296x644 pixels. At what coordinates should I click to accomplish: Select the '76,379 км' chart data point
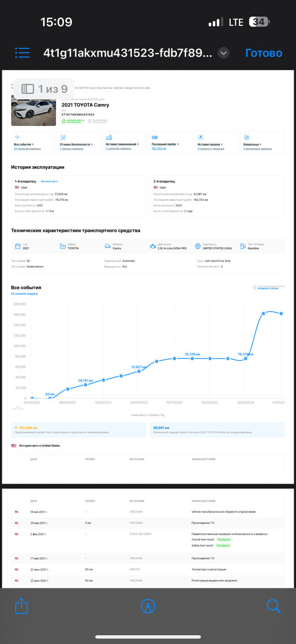(x=245, y=358)
